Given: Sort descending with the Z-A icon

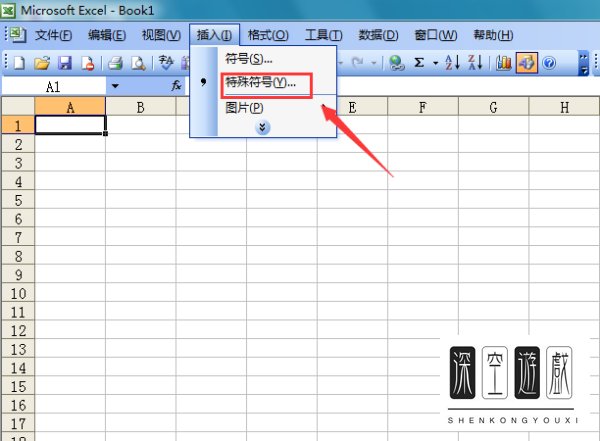Looking at the screenshot, I should coord(476,62).
